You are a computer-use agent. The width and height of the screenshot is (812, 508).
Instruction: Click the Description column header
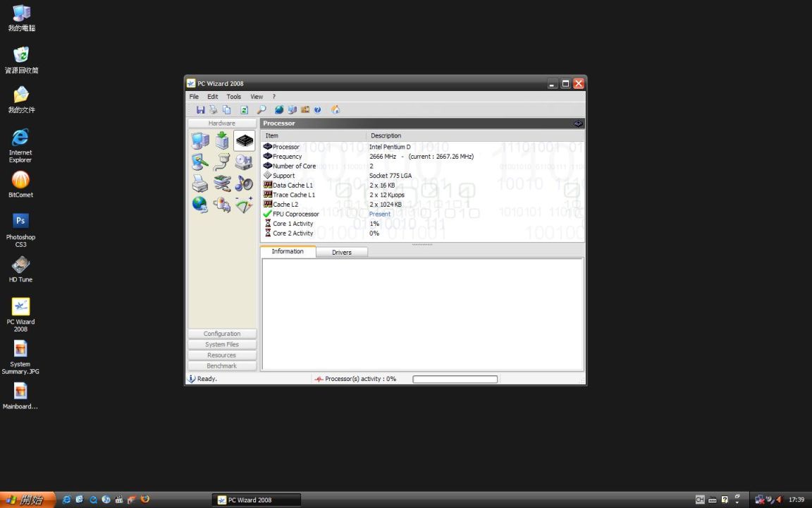coord(475,135)
